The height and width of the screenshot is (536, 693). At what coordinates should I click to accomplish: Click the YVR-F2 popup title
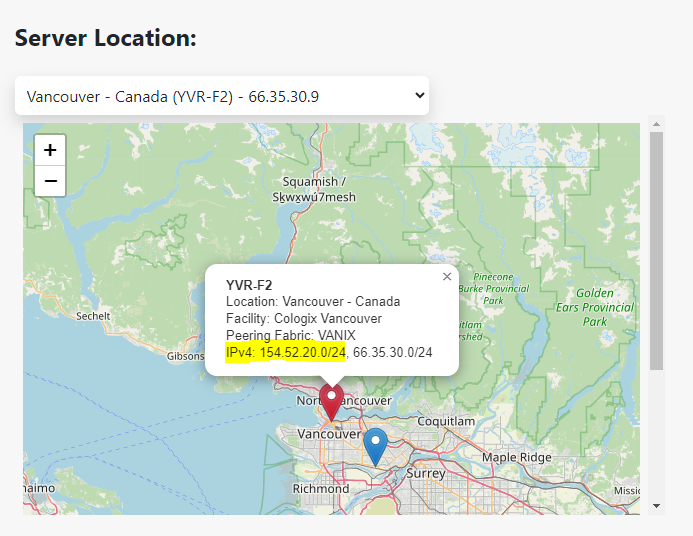[249, 285]
